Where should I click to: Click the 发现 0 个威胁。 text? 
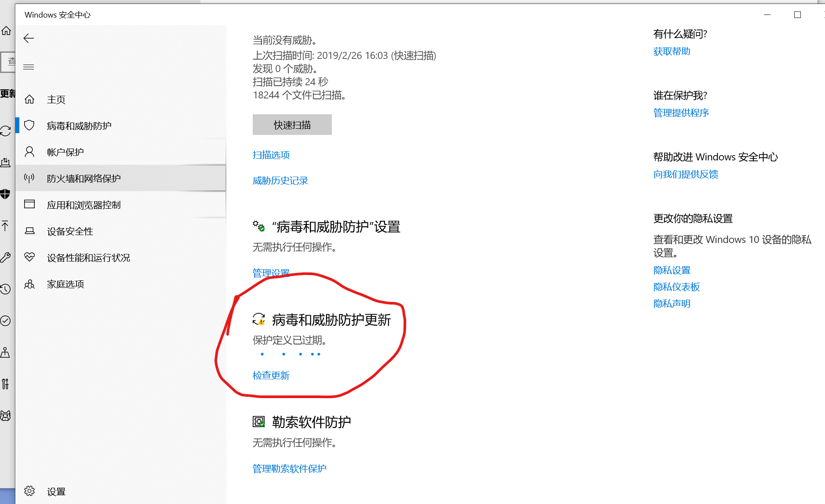(286, 69)
